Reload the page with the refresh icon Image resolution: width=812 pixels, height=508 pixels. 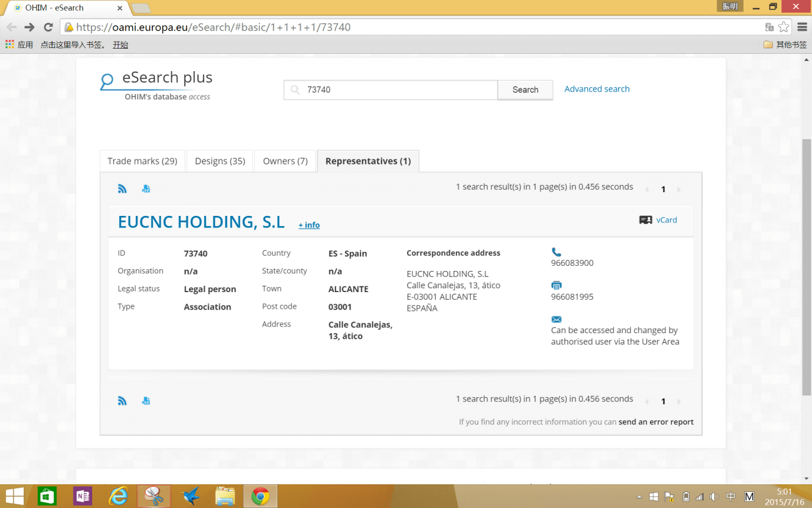pyautogui.click(x=48, y=27)
